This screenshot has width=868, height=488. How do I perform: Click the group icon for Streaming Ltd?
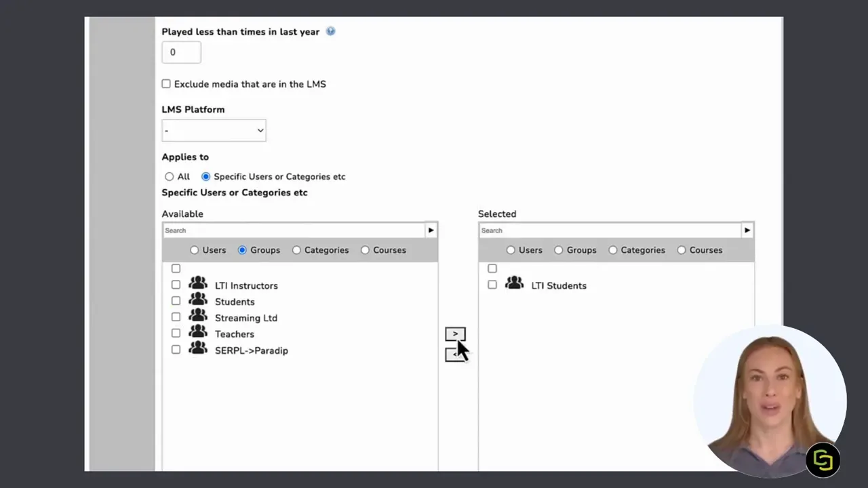point(198,316)
